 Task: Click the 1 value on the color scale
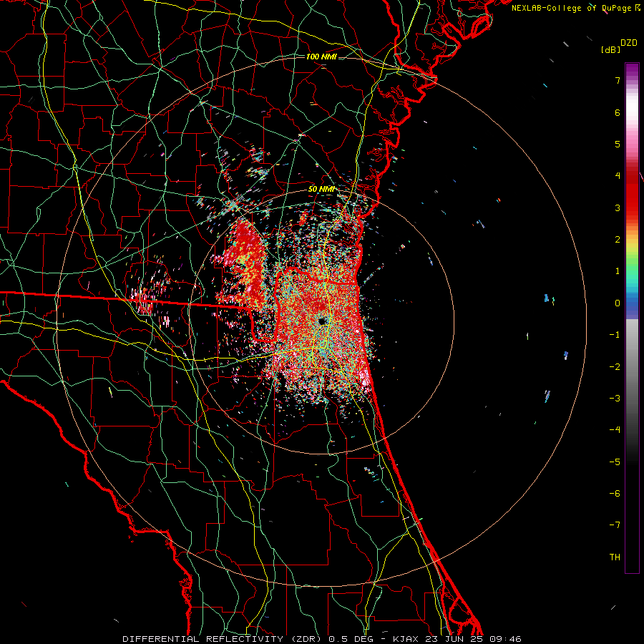(618, 271)
